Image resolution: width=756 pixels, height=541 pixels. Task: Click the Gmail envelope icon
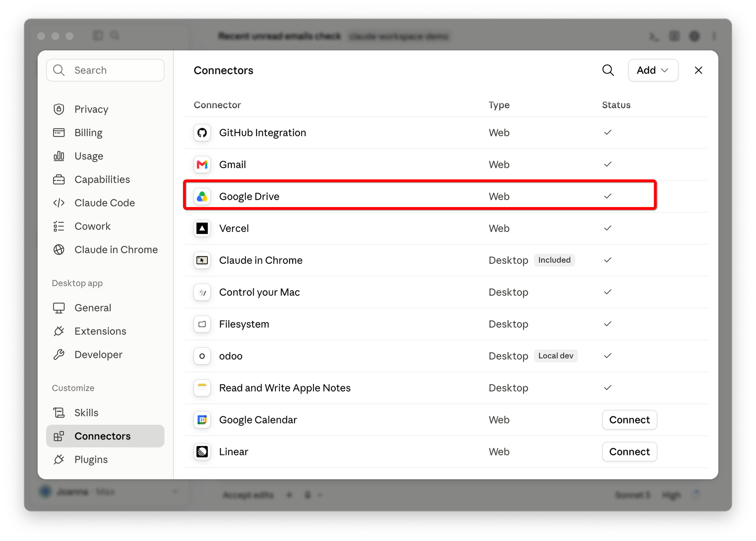coord(202,165)
